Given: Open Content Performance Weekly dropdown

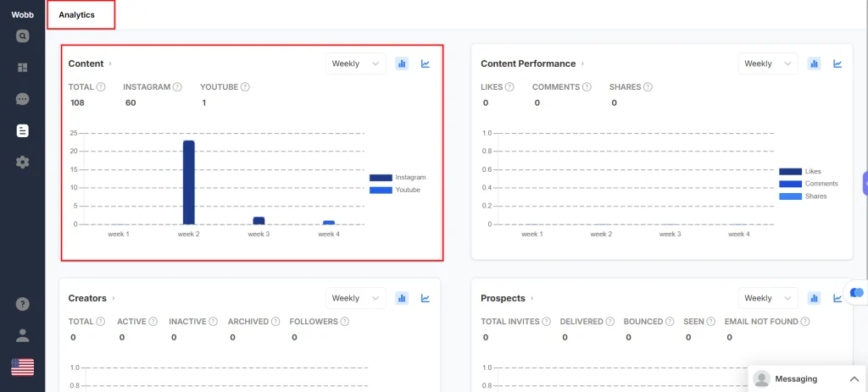Looking at the screenshot, I should (767, 63).
